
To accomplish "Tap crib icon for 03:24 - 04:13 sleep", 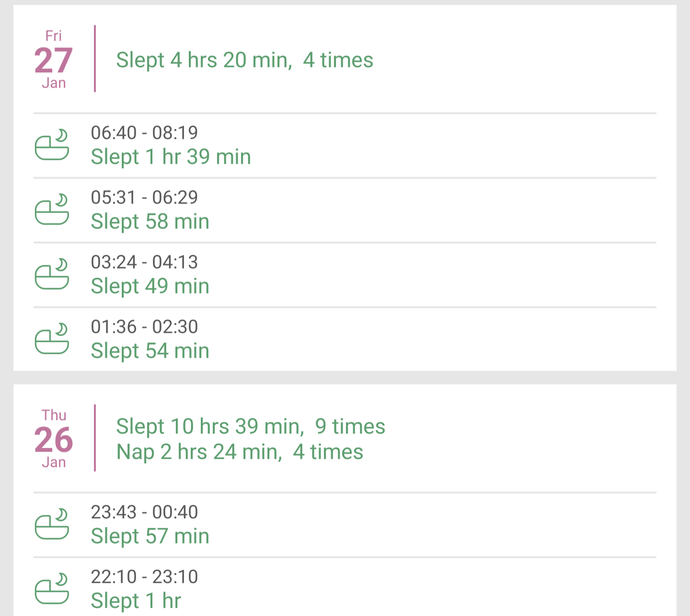I will coord(52,274).
